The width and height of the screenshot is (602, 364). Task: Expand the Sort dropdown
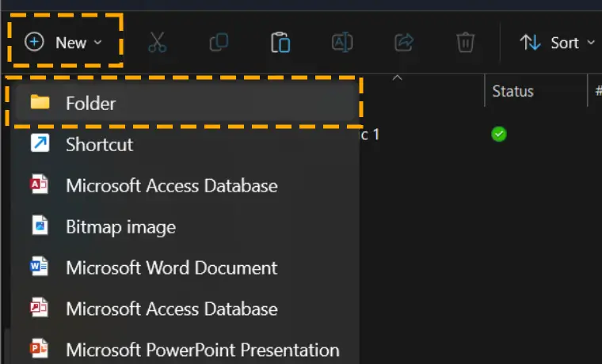tap(557, 43)
